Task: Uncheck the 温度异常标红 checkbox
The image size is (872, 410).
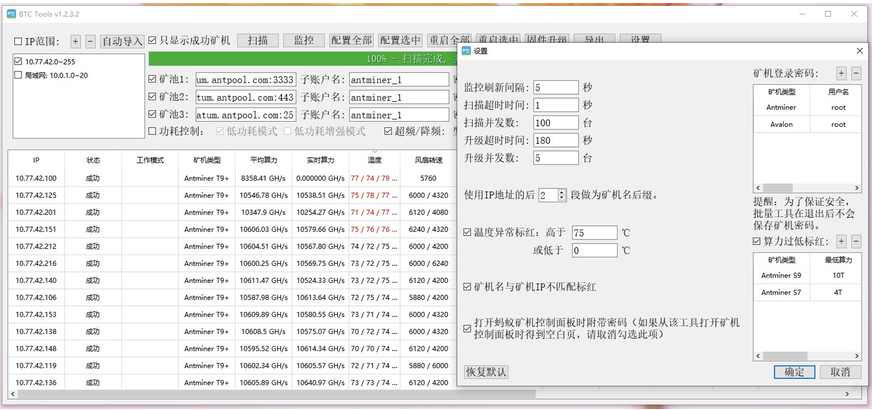Action: click(x=469, y=233)
